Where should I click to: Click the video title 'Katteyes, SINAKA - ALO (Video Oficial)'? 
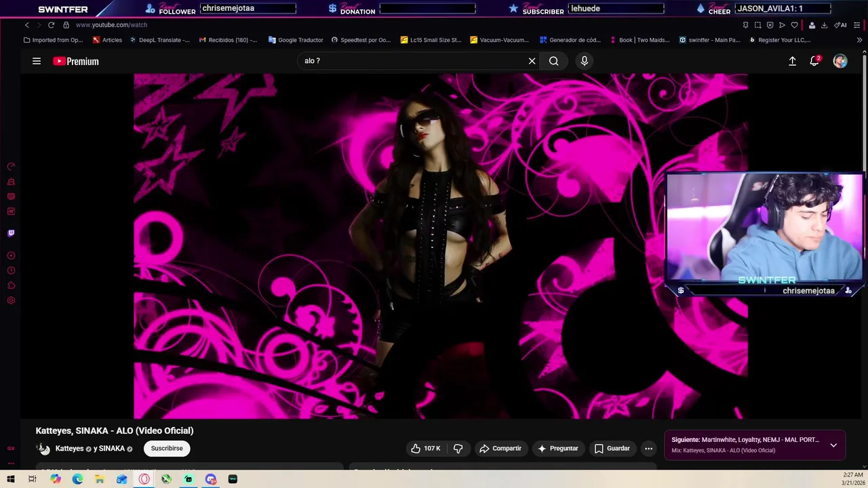pyautogui.click(x=115, y=430)
